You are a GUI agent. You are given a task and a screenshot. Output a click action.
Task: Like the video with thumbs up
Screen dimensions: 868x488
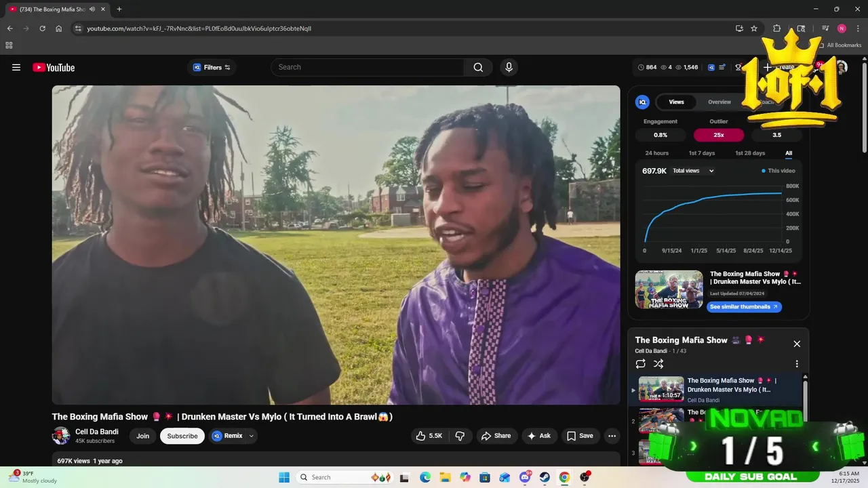(x=429, y=436)
